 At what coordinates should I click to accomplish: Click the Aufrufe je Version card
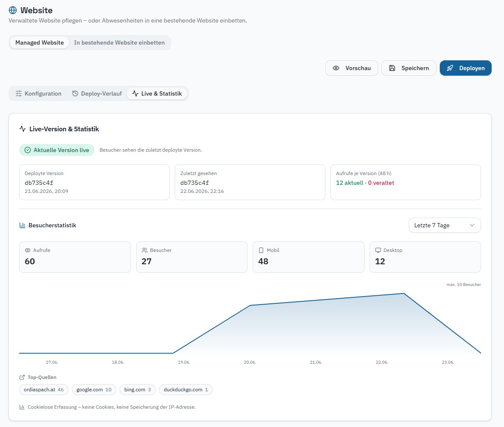pos(406,182)
